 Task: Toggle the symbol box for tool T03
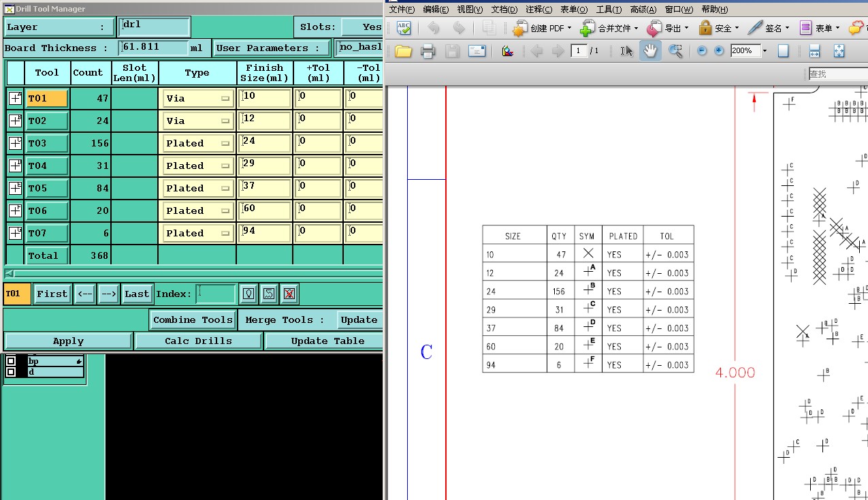tap(15, 143)
